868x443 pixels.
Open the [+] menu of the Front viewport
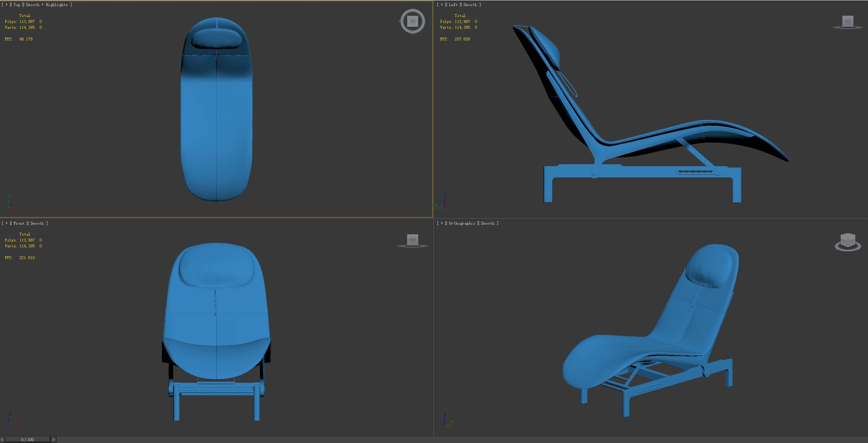click(x=6, y=223)
